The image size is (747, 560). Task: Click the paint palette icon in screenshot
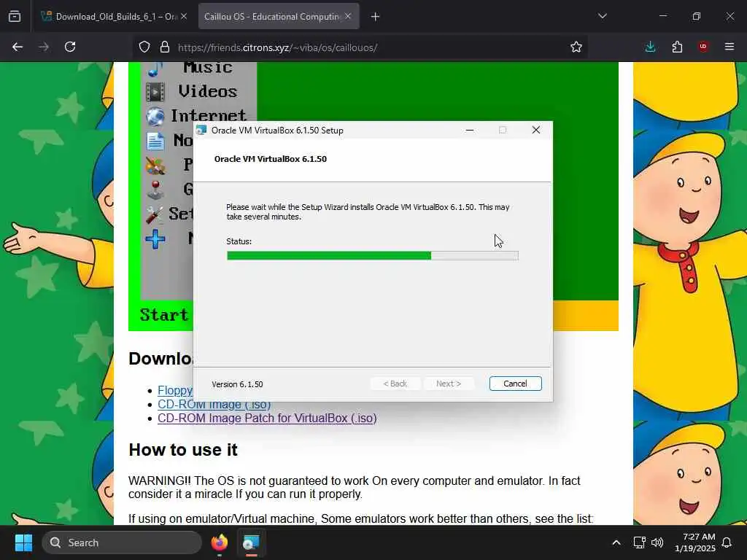coord(155,166)
